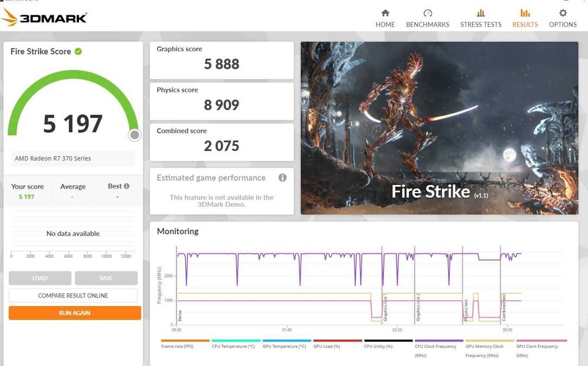Click the Demo marker on monitoring chart

click(179, 315)
